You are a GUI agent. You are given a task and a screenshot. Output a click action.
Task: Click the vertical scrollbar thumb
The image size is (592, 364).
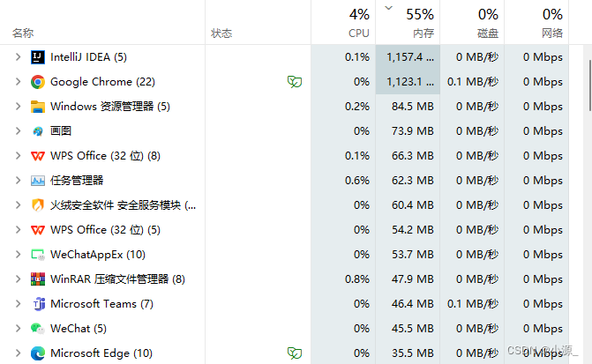pos(590,85)
